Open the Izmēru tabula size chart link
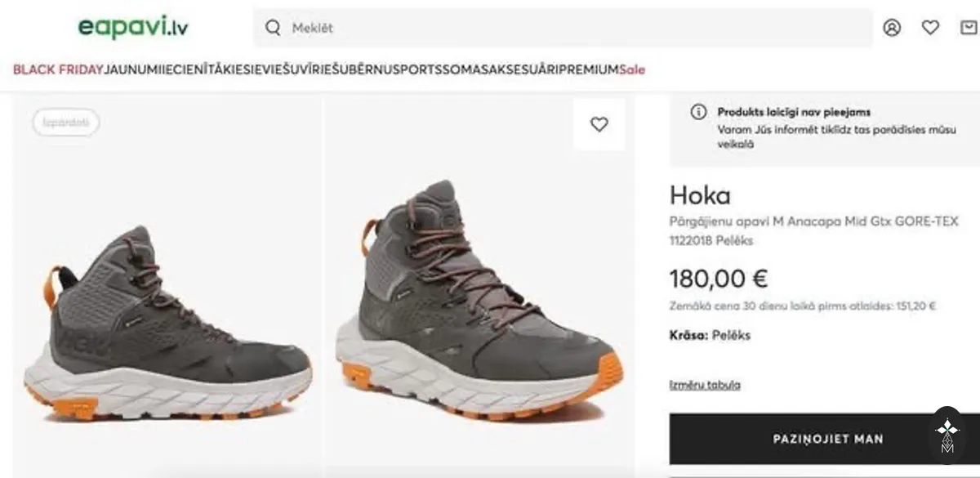The height and width of the screenshot is (478, 980). pos(705,385)
